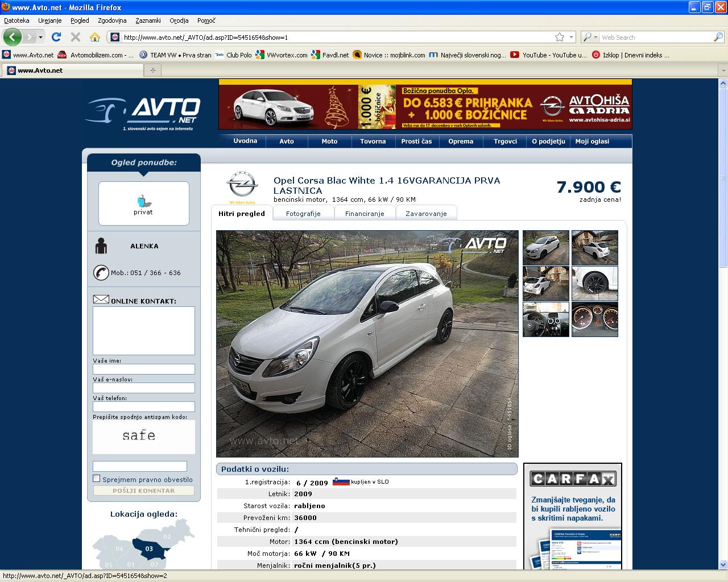
Task: Click the Vaš e-naslov input field
Action: coord(144,388)
